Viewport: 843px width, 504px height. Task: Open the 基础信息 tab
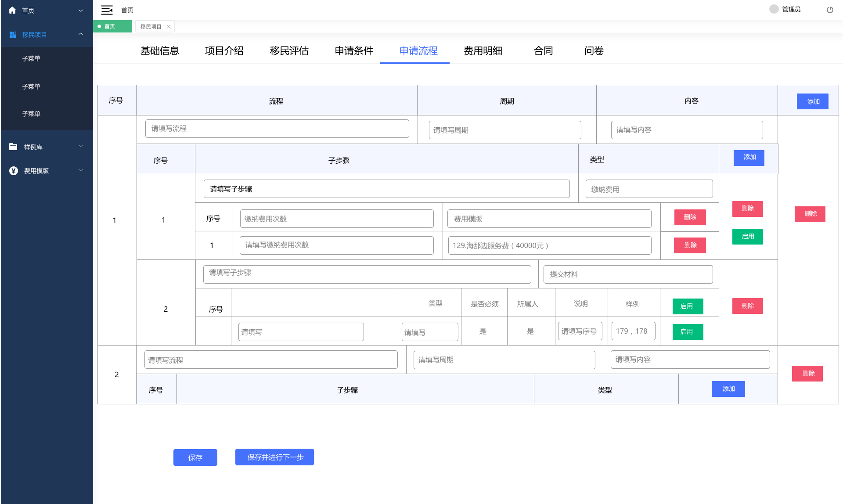(159, 51)
